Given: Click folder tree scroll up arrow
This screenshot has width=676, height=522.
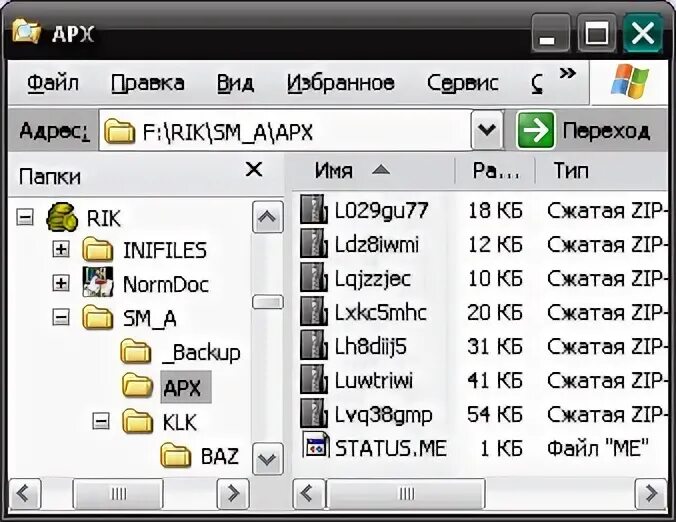Looking at the screenshot, I should click(x=267, y=217).
